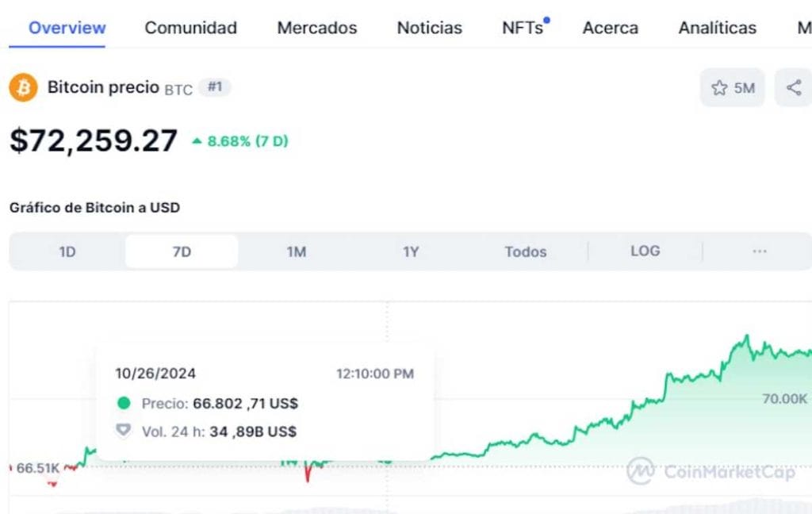Image resolution: width=812 pixels, height=514 pixels.
Task: Click the share icon
Action: point(793,87)
